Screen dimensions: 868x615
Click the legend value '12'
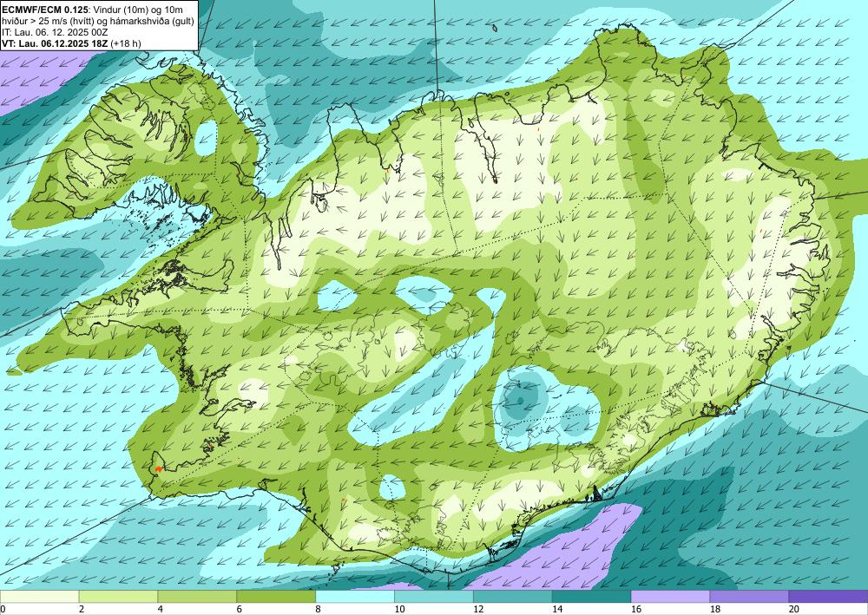pos(478,609)
